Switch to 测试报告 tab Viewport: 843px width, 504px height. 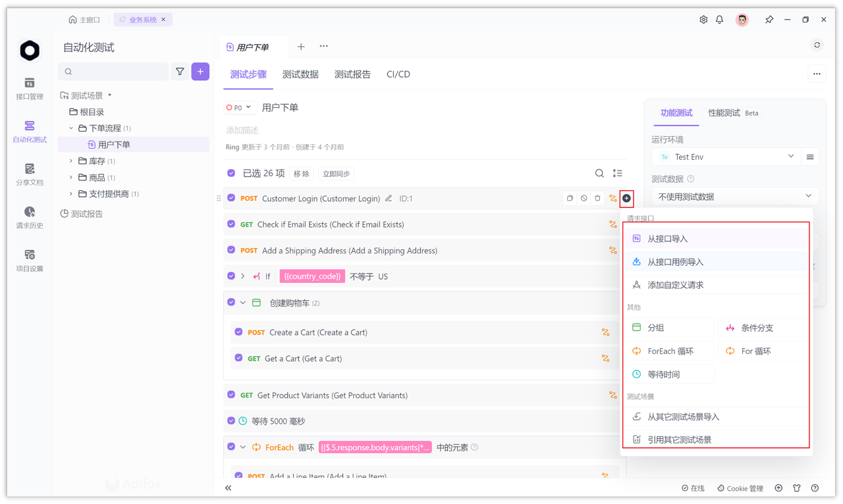coord(352,74)
